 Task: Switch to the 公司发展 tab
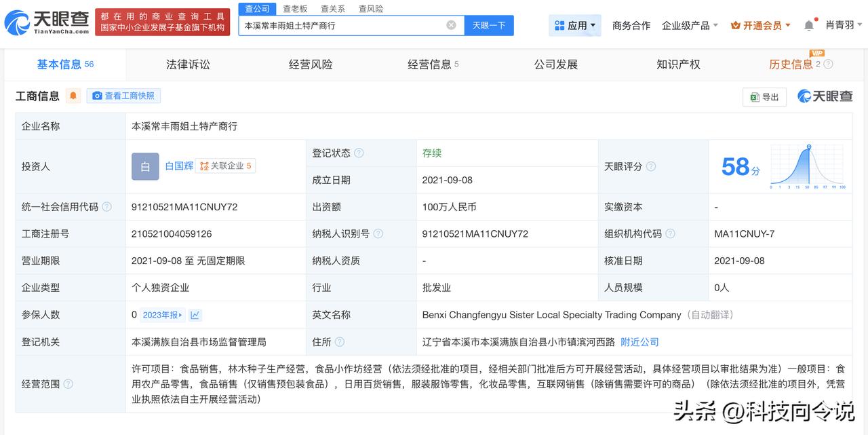pos(555,64)
